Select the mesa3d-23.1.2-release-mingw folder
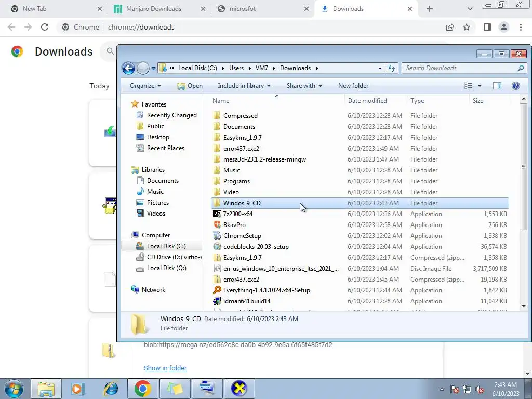532x399 pixels. pos(264,159)
